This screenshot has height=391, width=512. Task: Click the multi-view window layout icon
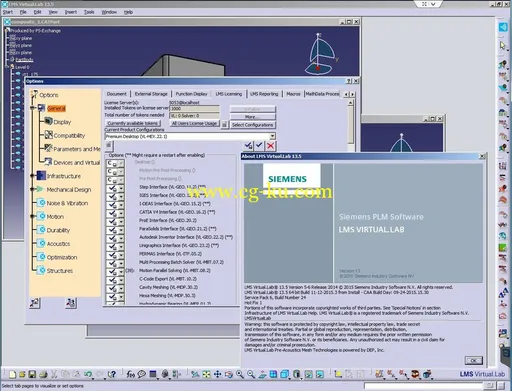coord(273,374)
